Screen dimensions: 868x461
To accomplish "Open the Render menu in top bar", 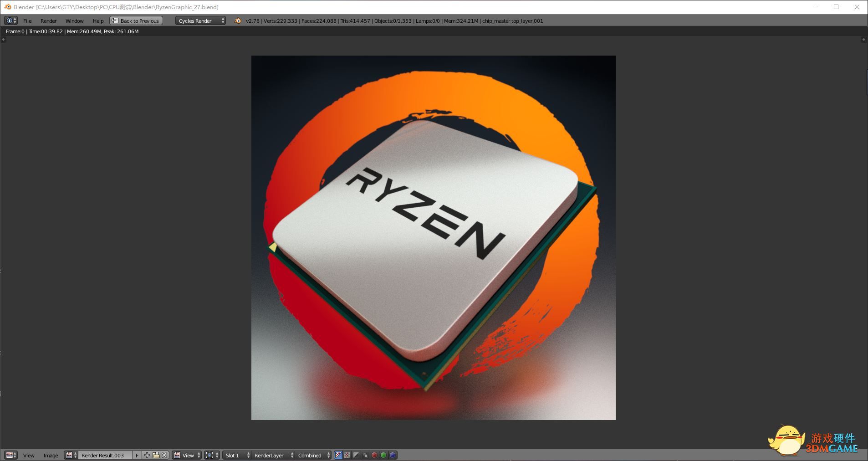I will point(48,21).
